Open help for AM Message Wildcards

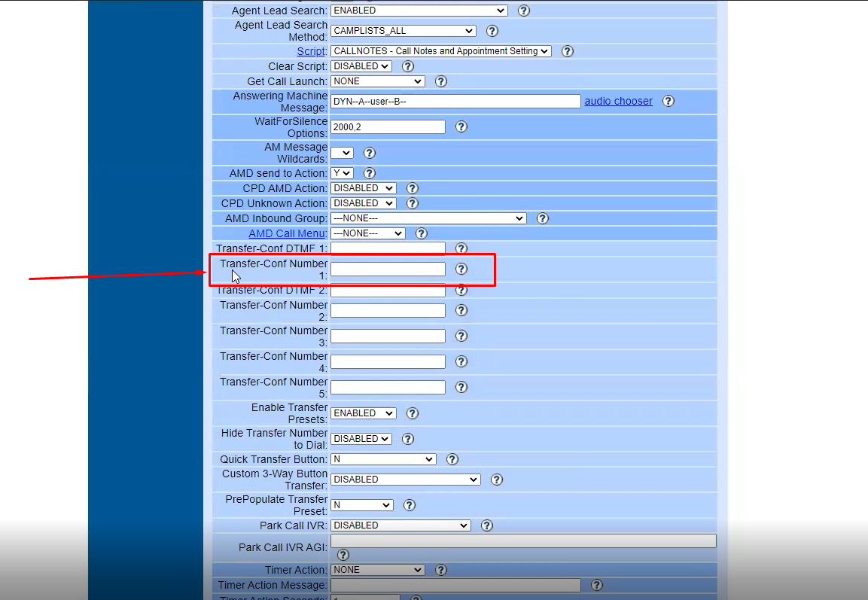369,153
